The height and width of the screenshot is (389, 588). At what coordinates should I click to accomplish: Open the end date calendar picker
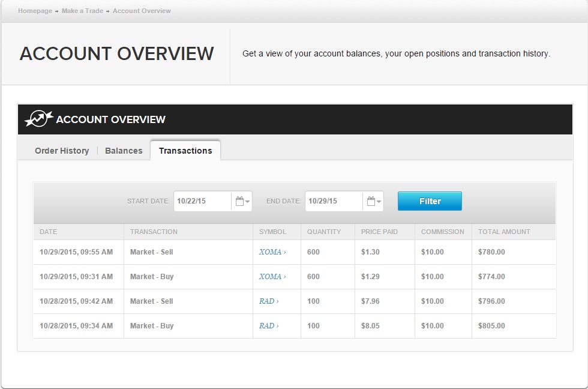click(x=373, y=201)
